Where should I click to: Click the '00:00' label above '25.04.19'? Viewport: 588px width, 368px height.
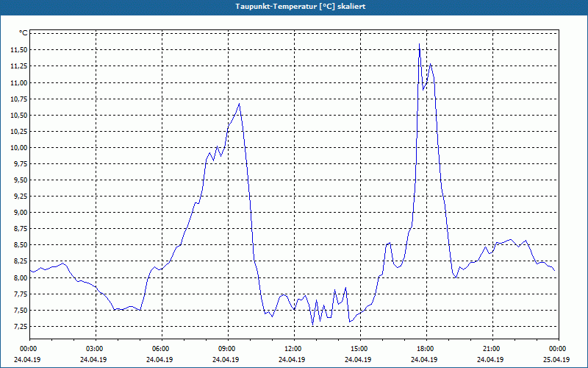[x=559, y=349]
